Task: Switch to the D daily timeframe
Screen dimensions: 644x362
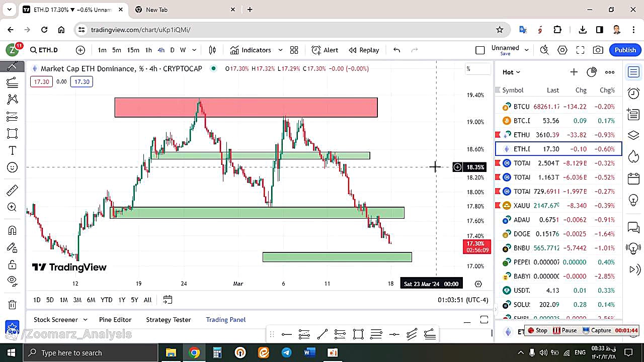Action: pyautogui.click(x=172, y=50)
